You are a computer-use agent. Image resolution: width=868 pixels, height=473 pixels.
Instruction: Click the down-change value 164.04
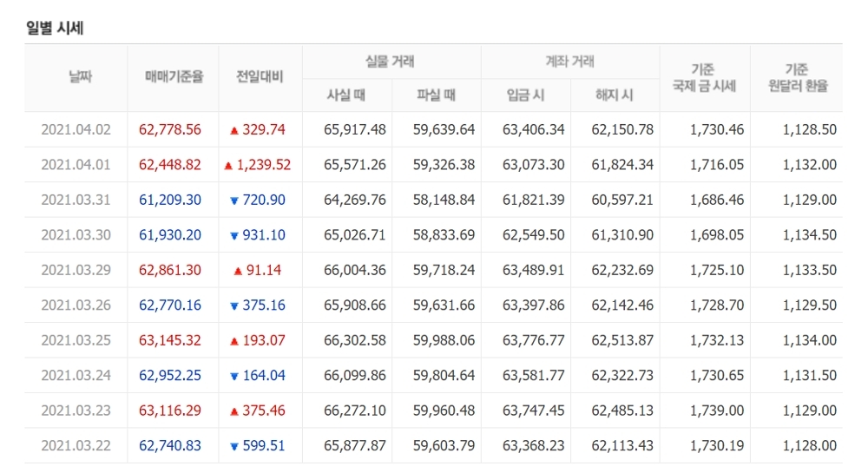pos(264,376)
